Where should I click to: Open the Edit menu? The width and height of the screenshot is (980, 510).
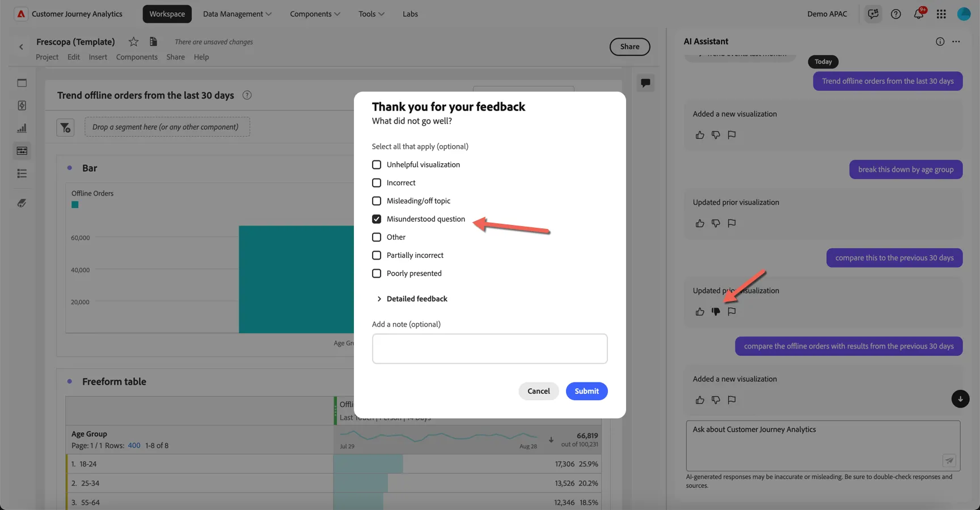point(74,57)
